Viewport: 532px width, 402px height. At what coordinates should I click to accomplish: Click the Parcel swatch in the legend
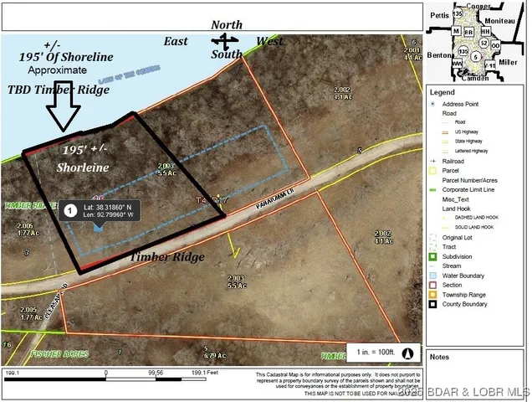433,169
